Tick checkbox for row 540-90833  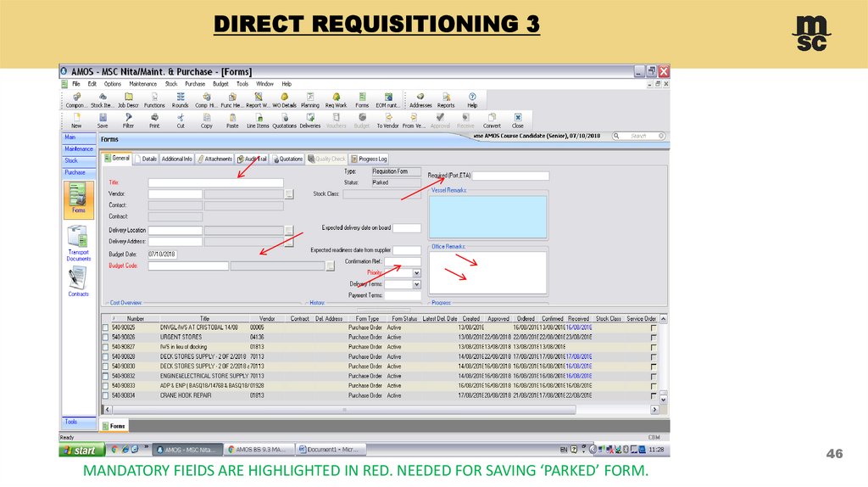pos(106,386)
